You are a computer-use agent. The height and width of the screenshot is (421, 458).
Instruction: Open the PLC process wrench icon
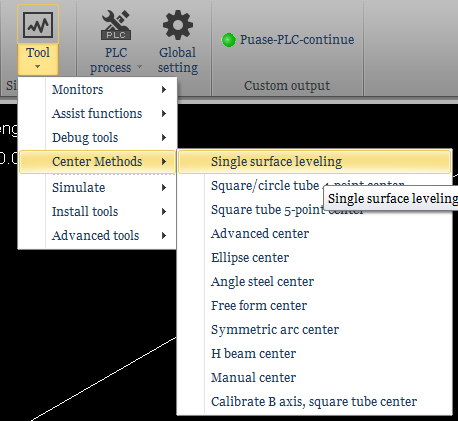(116, 25)
